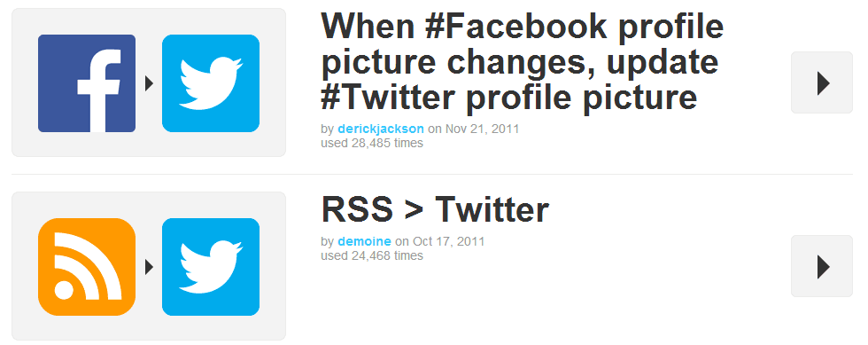Open the Facebook profile picture changes recipe title
Viewport: 868px width, 345px height.
[522, 61]
